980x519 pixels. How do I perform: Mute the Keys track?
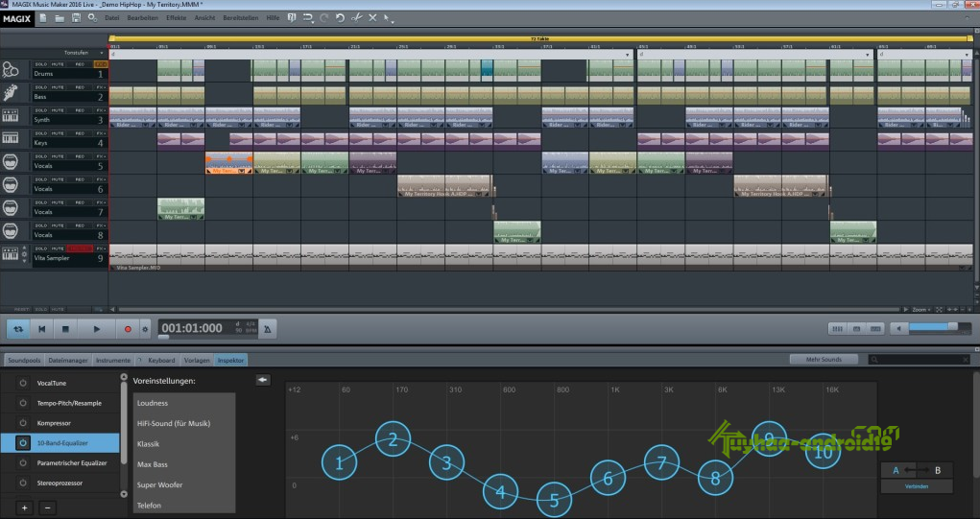59,133
